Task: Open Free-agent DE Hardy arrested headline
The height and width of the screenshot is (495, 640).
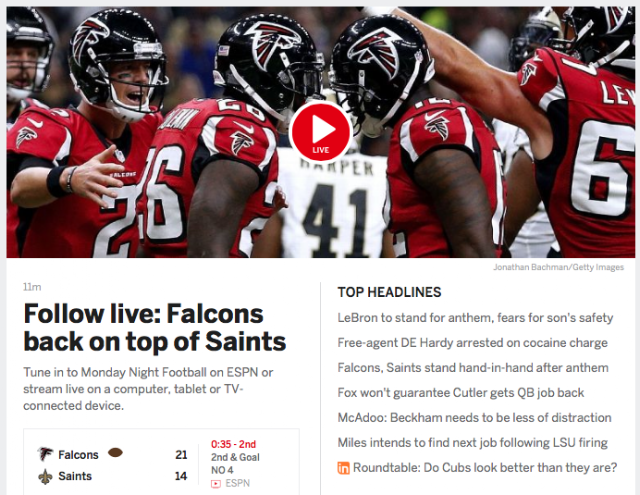Action: 472,343
